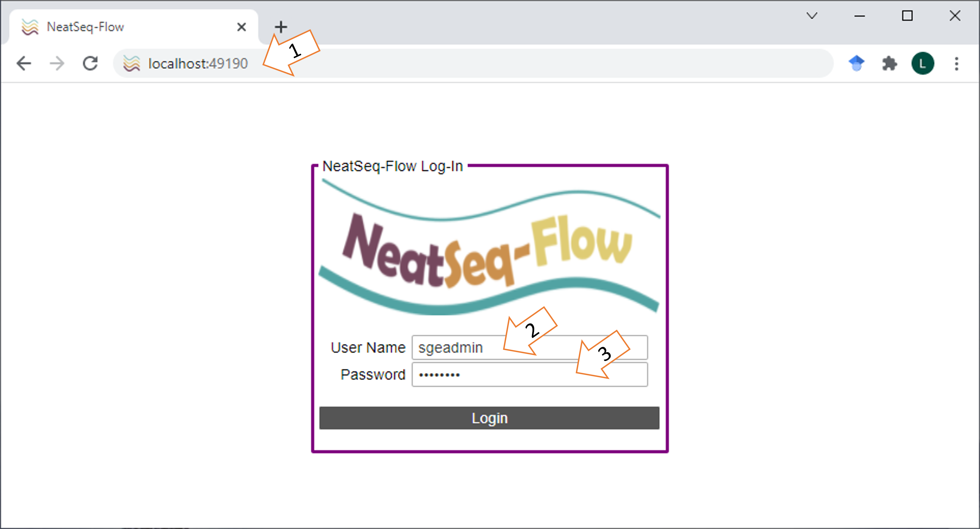
Task: Maximize the browser window
Action: (x=907, y=16)
